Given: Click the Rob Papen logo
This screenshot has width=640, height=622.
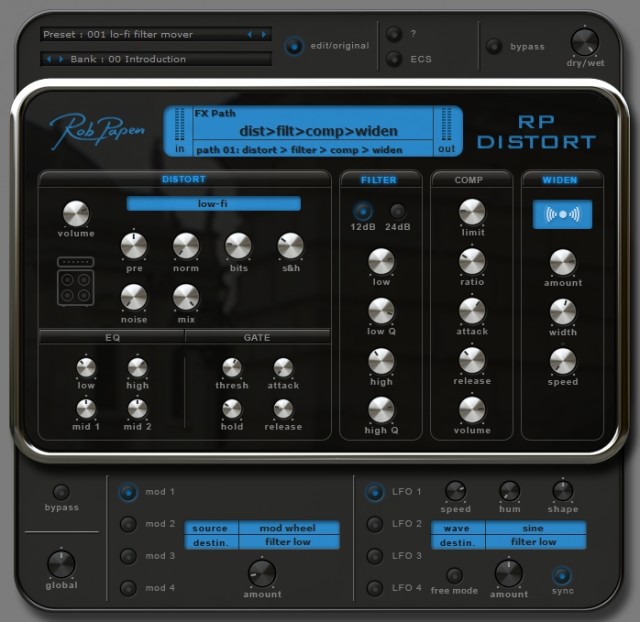Looking at the screenshot, I should [97, 130].
